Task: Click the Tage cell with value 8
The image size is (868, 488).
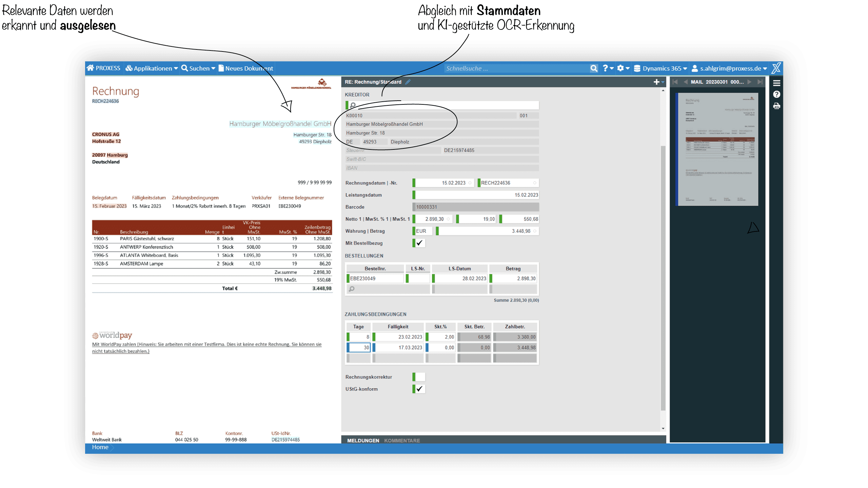Action: 358,337
